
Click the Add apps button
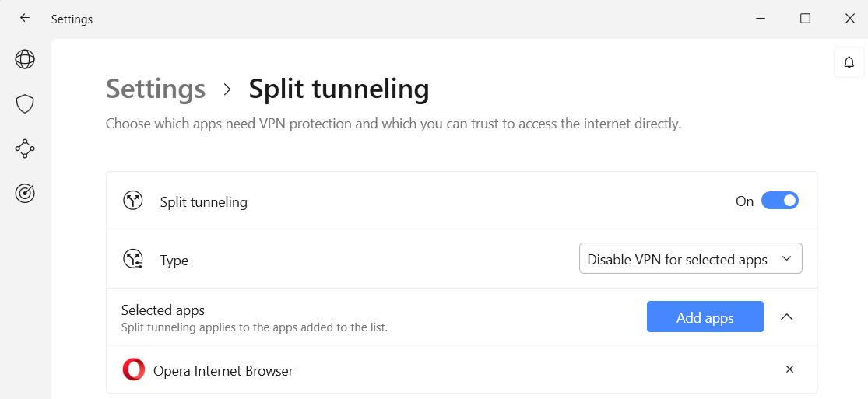click(x=705, y=317)
